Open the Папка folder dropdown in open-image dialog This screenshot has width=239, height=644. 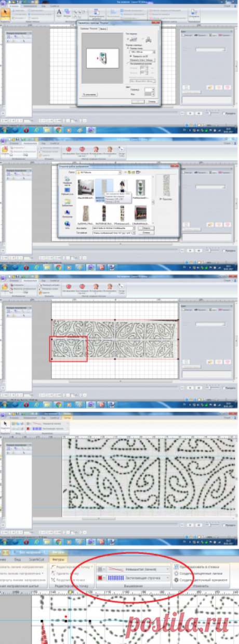coord(98,172)
